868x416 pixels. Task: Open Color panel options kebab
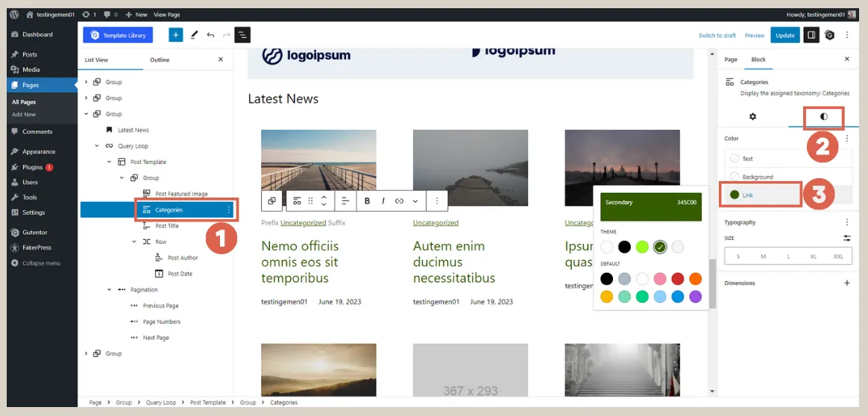tap(846, 139)
